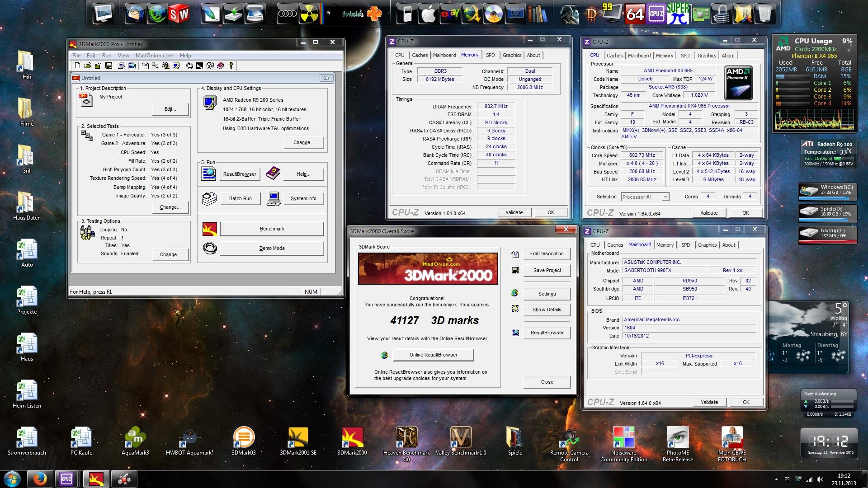Click the ResultBrowser toolbar icon in 3DMark2000
The image size is (868, 488).
click(x=132, y=66)
